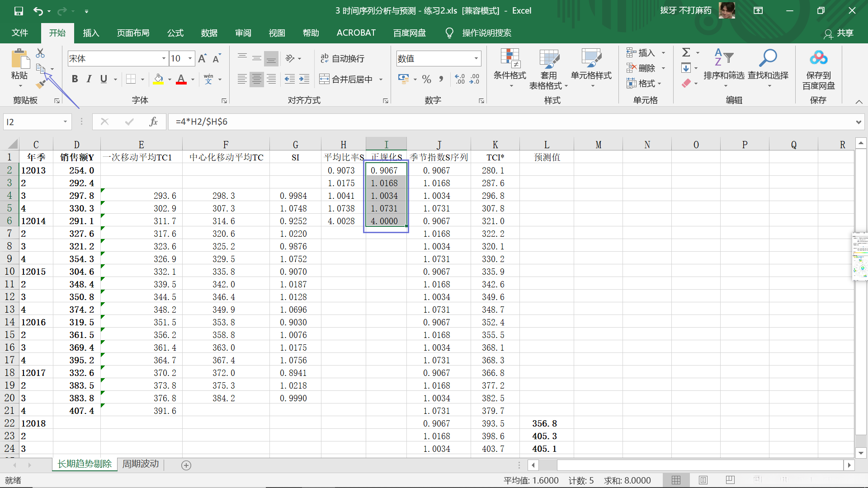Image resolution: width=868 pixels, height=488 pixels.
Task: Click the 共享 share button
Action: (x=839, y=33)
